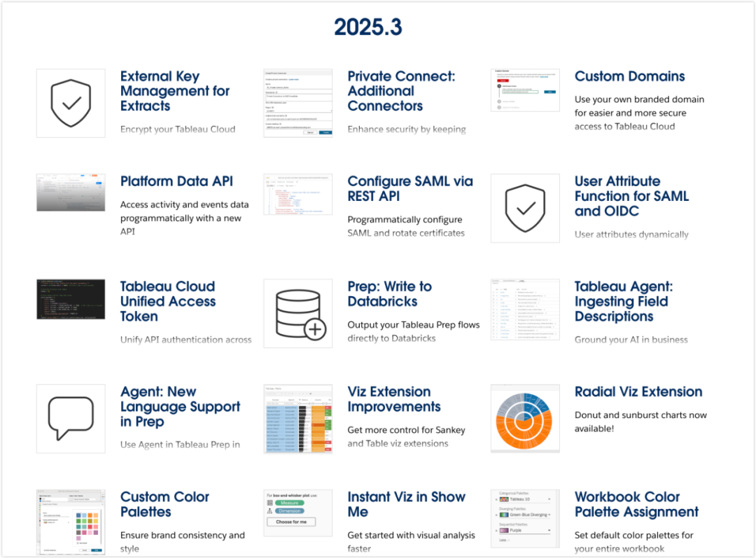The width and height of the screenshot is (756, 558).
Task: Click 'Get started with visual analysis' text
Action: coord(412,535)
